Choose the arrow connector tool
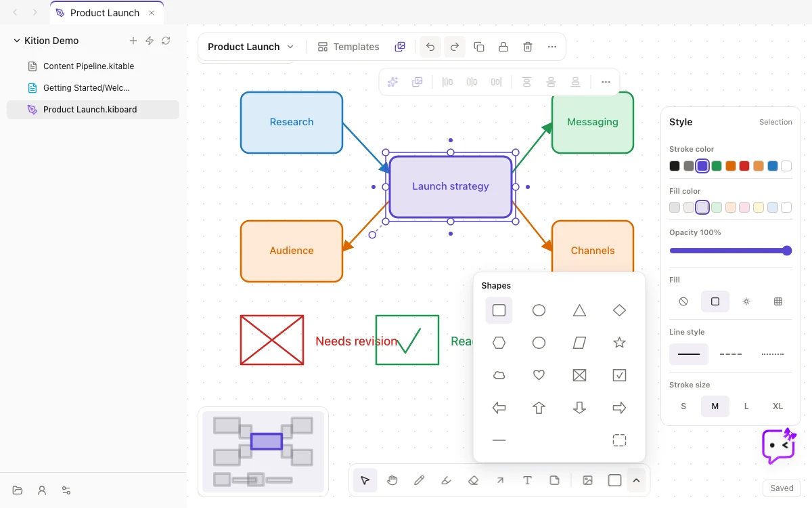812x508 pixels. click(x=500, y=480)
